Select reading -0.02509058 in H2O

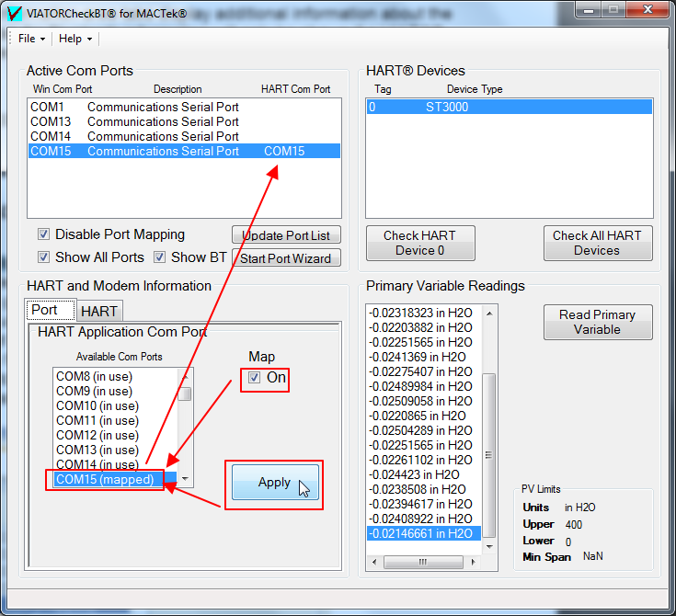tap(424, 401)
